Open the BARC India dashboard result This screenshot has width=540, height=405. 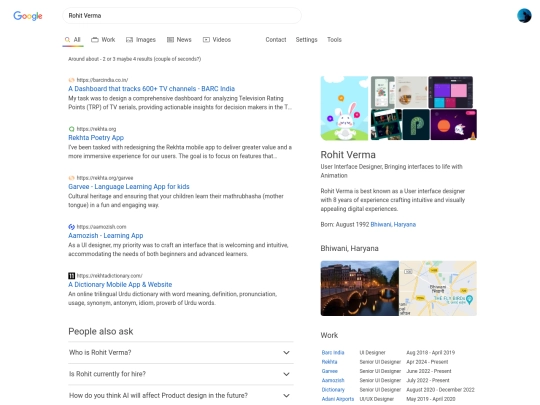[152, 89]
